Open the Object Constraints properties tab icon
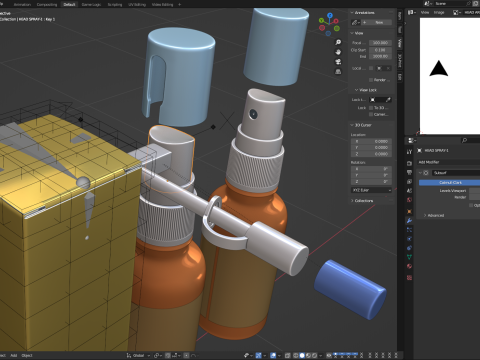 point(409,248)
